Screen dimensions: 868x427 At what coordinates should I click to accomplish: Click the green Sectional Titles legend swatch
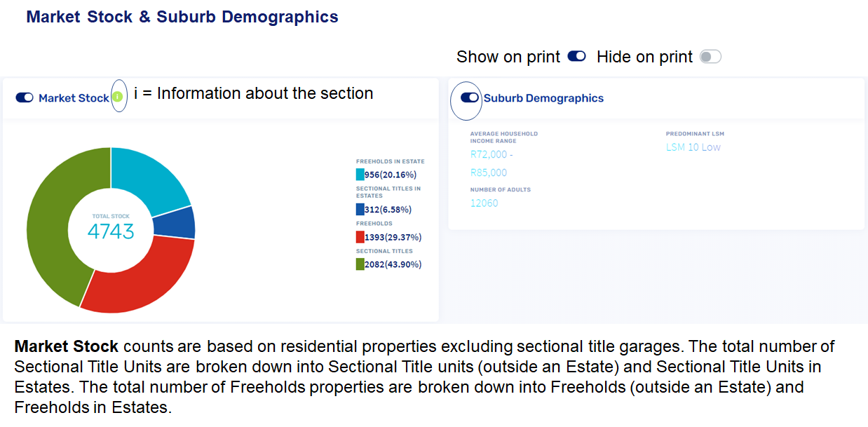pos(360,264)
